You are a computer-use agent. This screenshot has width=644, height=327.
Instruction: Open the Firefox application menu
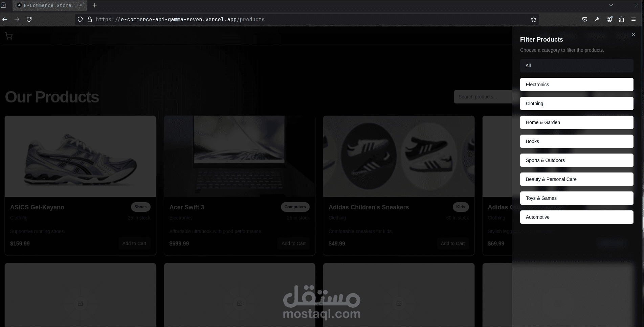click(634, 19)
